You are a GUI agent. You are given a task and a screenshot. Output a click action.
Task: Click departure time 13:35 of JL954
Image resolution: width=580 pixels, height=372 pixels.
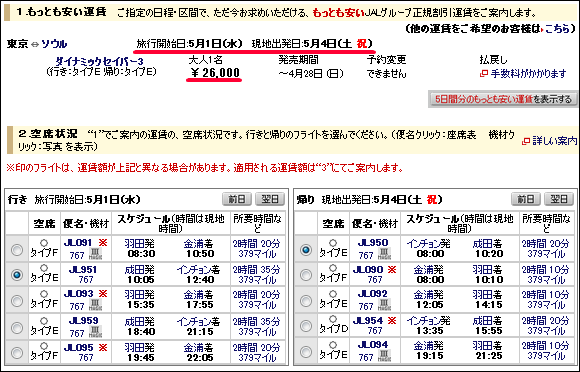coord(430,330)
